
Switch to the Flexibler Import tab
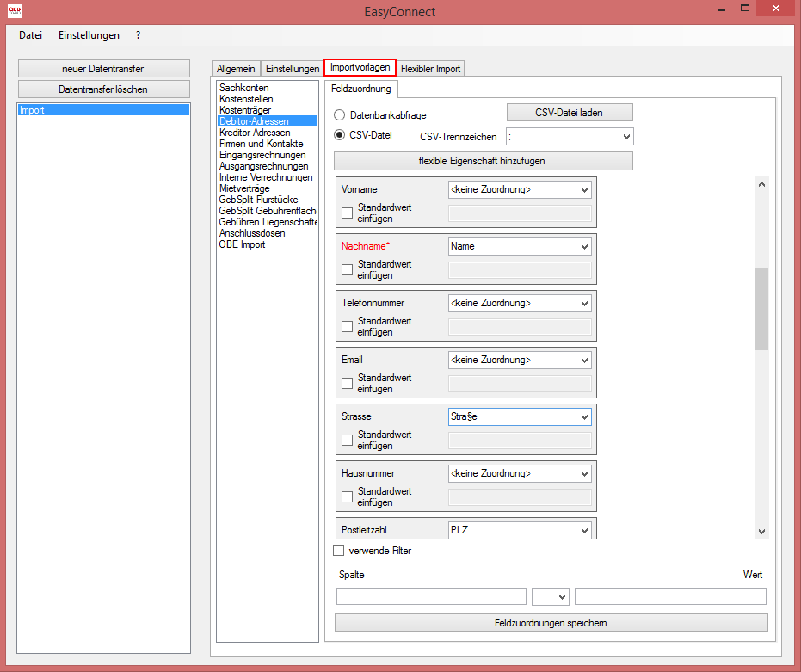(x=430, y=68)
